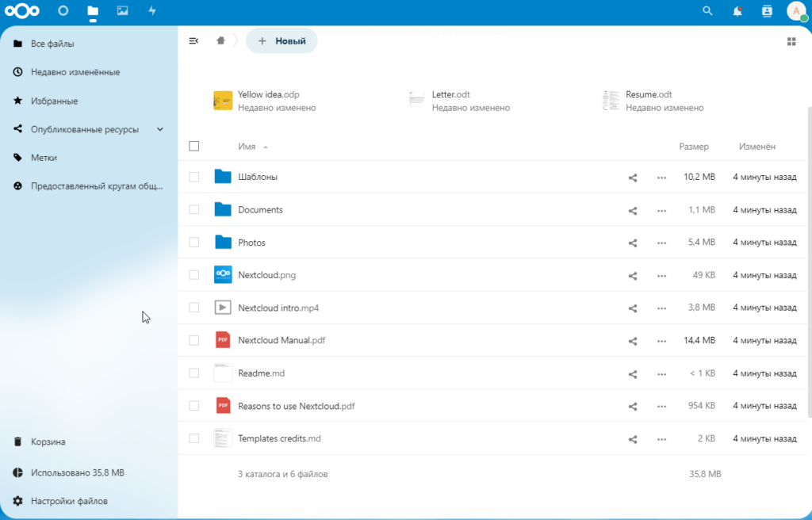This screenshot has width=812, height=520.
Task: Share Reasons to use Nextcloud.pdf
Action: pos(633,407)
